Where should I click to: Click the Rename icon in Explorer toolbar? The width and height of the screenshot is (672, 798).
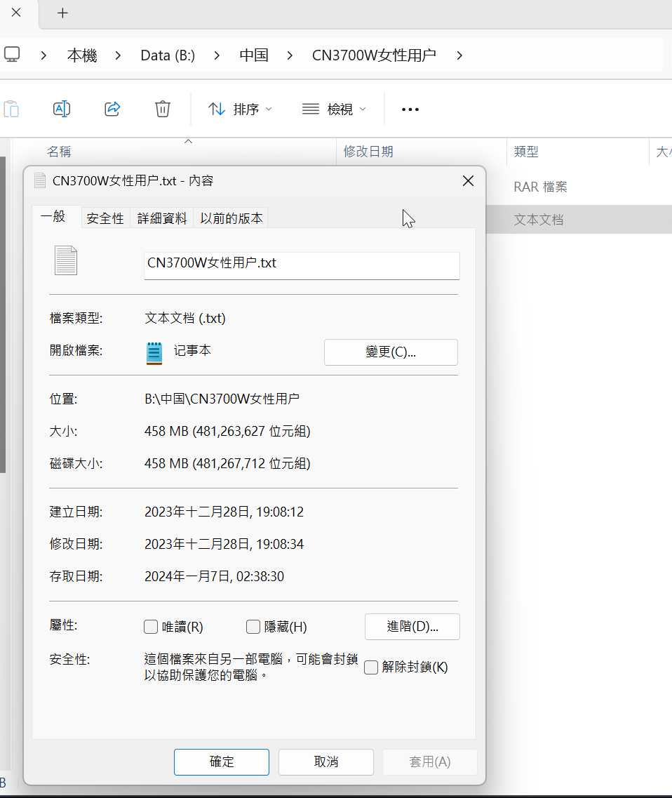tap(62, 109)
